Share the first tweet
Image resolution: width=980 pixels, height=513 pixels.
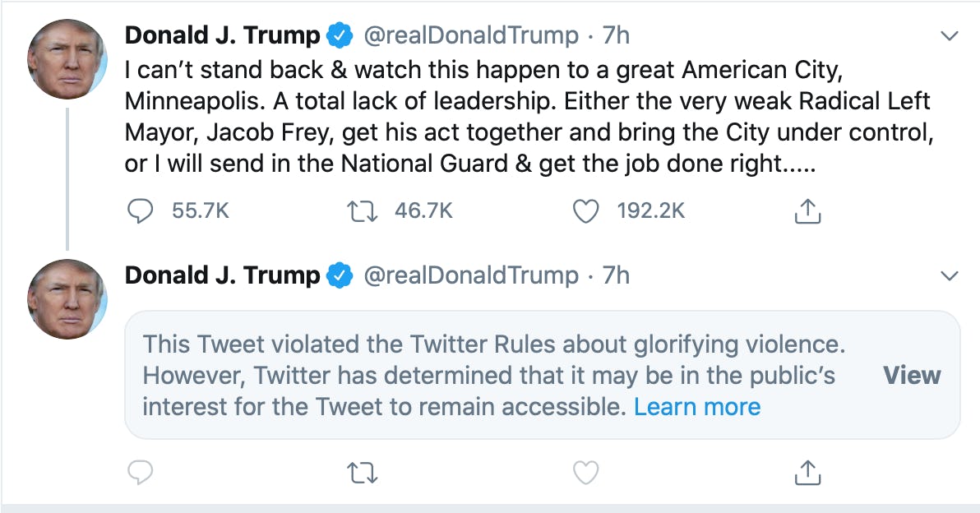pyautogui.click(x=807, y=211)
